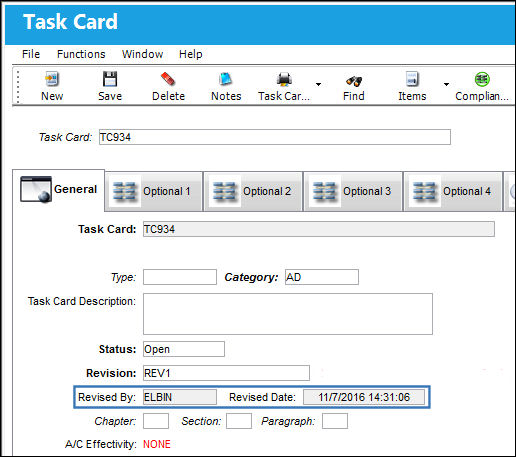The height and width of the screenshot is (457, 516).
Task: Open the Window menu
Action: pos(142,54)
